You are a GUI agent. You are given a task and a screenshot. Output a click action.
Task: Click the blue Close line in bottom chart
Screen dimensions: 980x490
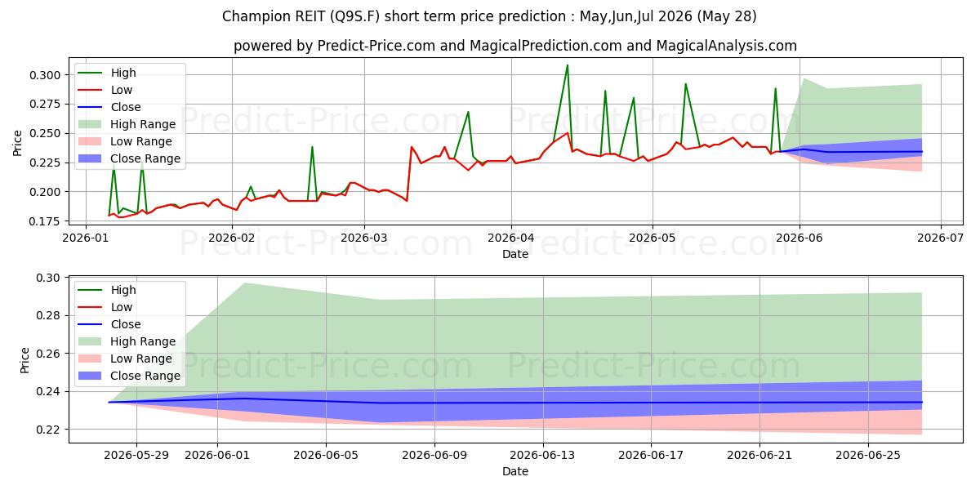[514, 403]
